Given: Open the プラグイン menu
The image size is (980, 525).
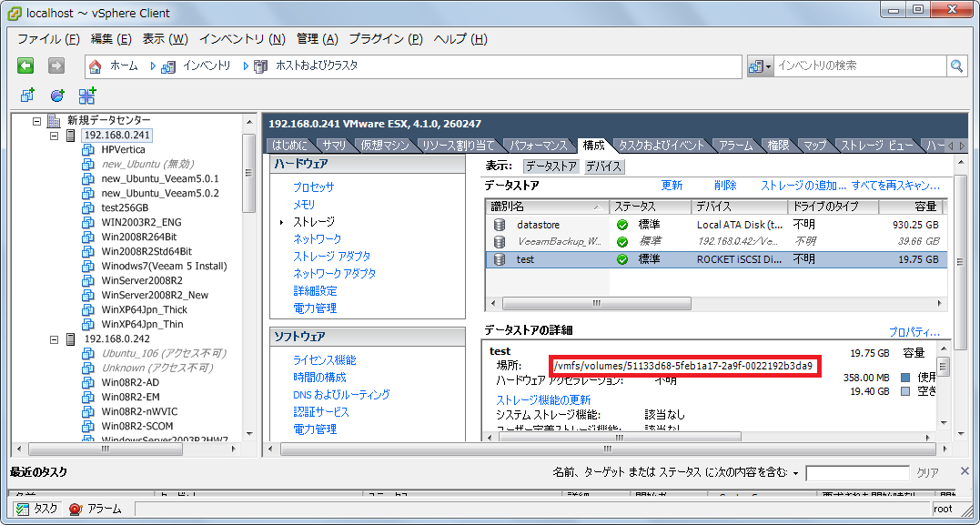Looking at the screenshot, I should click(386, 39).
